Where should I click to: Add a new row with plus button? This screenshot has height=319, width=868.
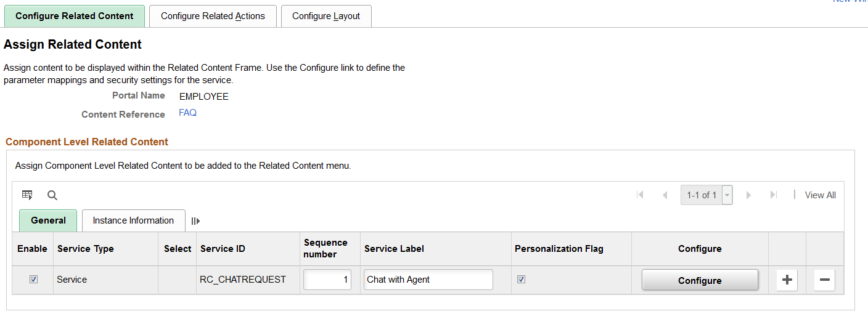(x=787, y=280)
